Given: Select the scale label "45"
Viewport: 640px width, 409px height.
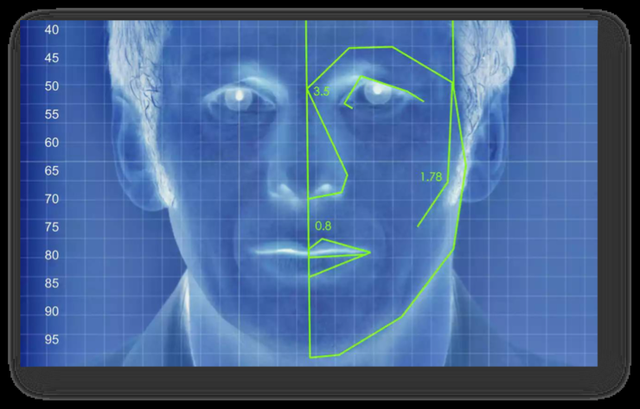Looking at the screenshot, I should pyautogui.click(x=52, y=58).
